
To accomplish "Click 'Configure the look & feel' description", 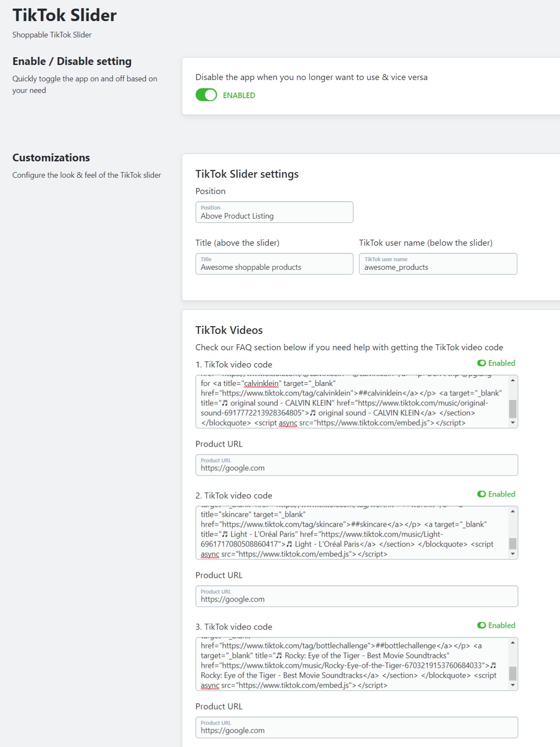I will pos(86,175).
